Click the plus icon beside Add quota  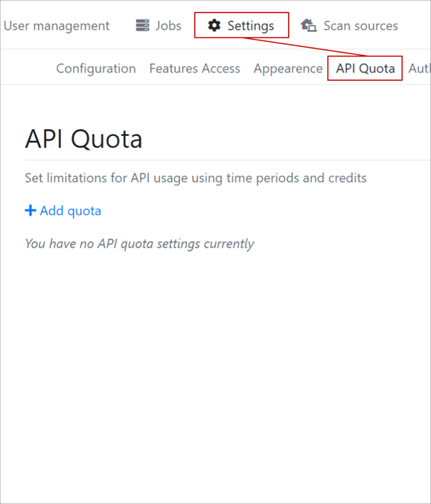pyautogui.click(x=30, y=211)
